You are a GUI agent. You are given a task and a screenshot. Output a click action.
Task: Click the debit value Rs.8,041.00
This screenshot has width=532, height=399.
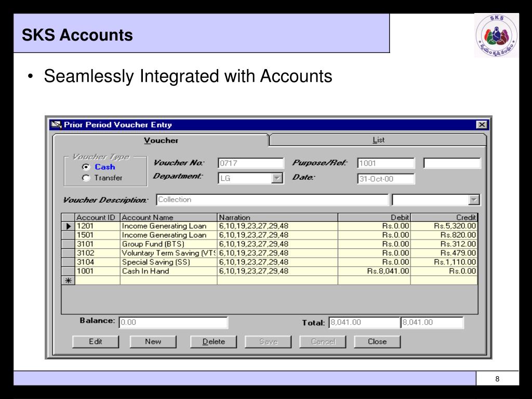(374, 271)
